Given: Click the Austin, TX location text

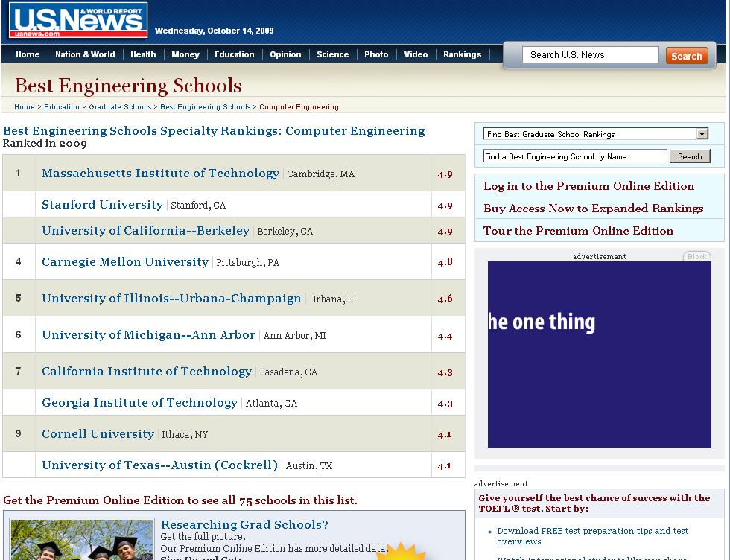Looking at the screenshot, I should [309, 465].
